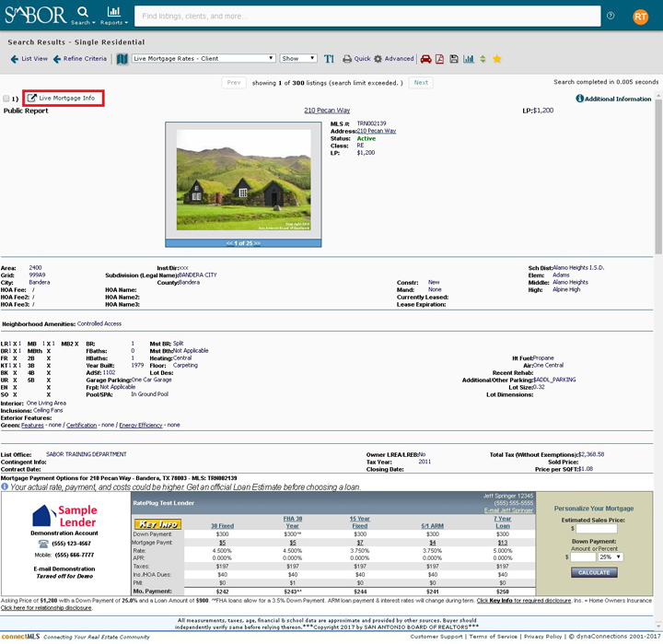The image size is (663, 644).
Task: Click the property photo thumbnail
Action: tap(243, 180)
